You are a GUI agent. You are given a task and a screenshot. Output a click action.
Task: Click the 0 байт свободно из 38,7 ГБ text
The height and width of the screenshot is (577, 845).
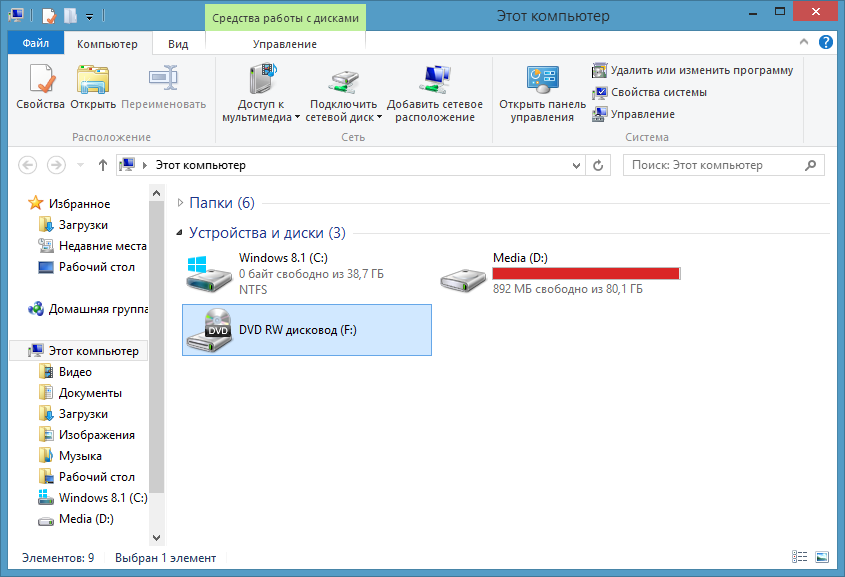pos(311,274)
